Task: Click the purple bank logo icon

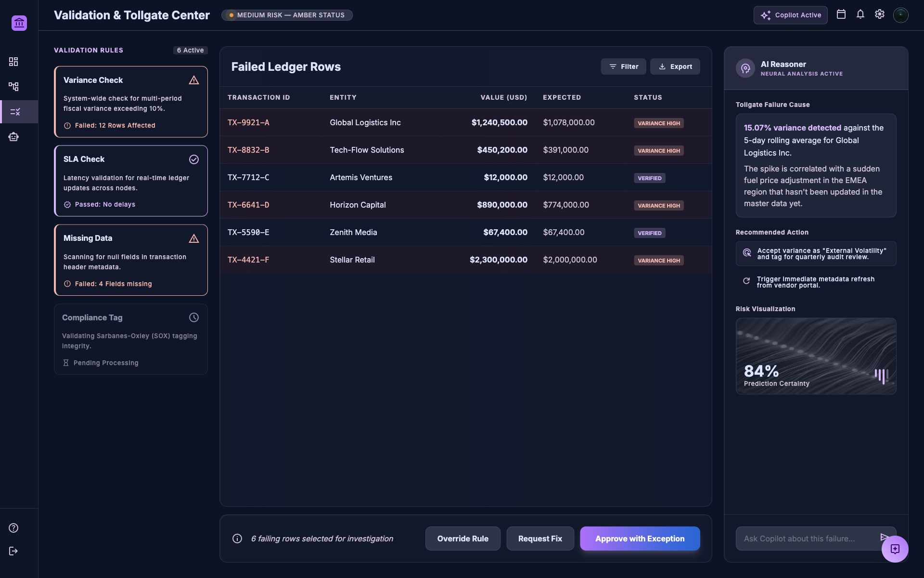Action: pyautogui.click(x=19, y=23)
